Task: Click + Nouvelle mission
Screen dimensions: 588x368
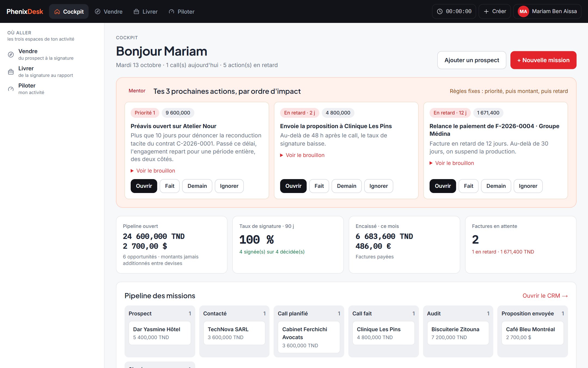Action: 543,60
